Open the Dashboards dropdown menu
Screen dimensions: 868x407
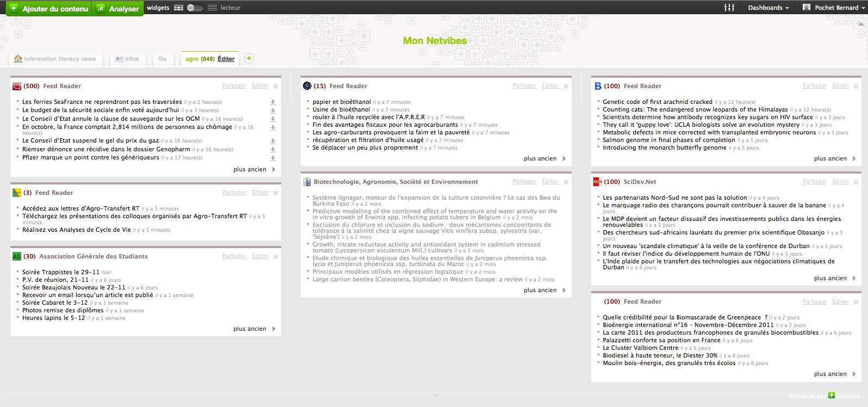tap(768, 8)
